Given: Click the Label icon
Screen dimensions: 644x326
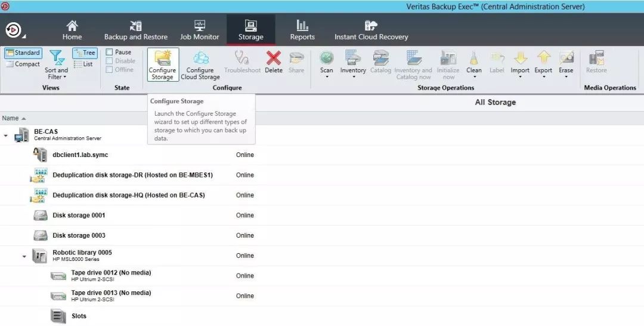Looking at the screenshot, I should (x=497, y=58).
